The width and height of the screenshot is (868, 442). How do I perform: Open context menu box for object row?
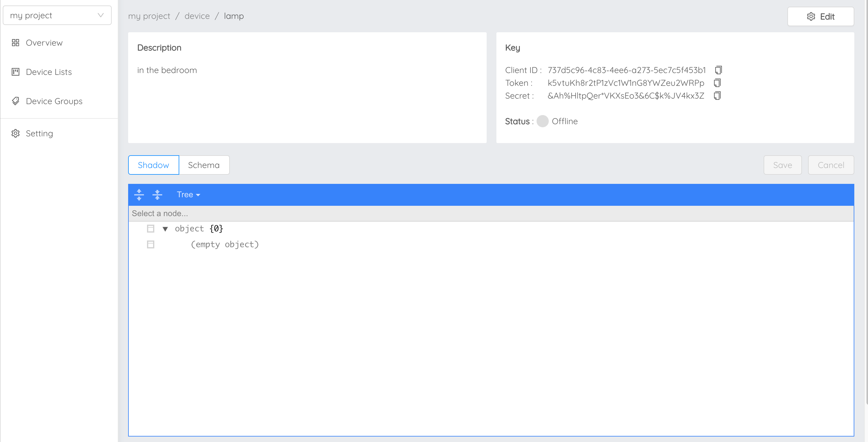click(151, 229)
